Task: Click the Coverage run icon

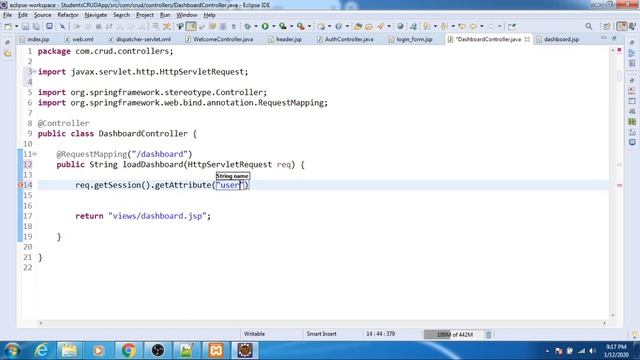Action: 283,26
